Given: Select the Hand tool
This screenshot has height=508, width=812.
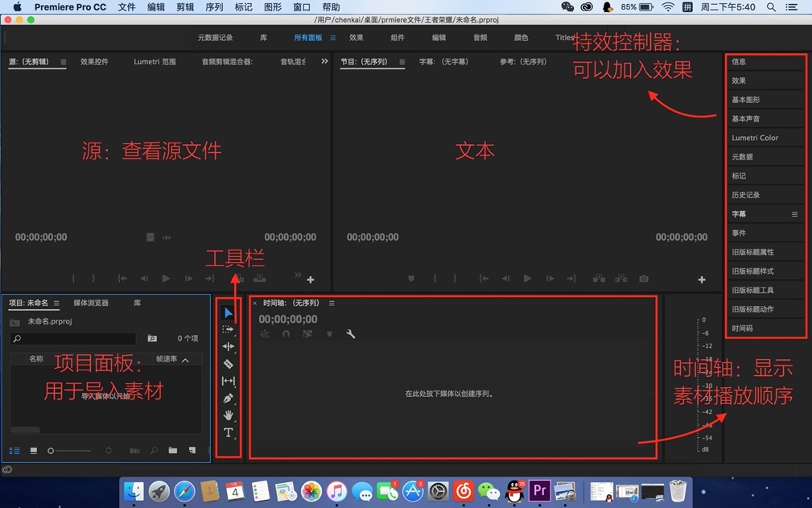Looking at the screenshot, I should click(229, 415).
